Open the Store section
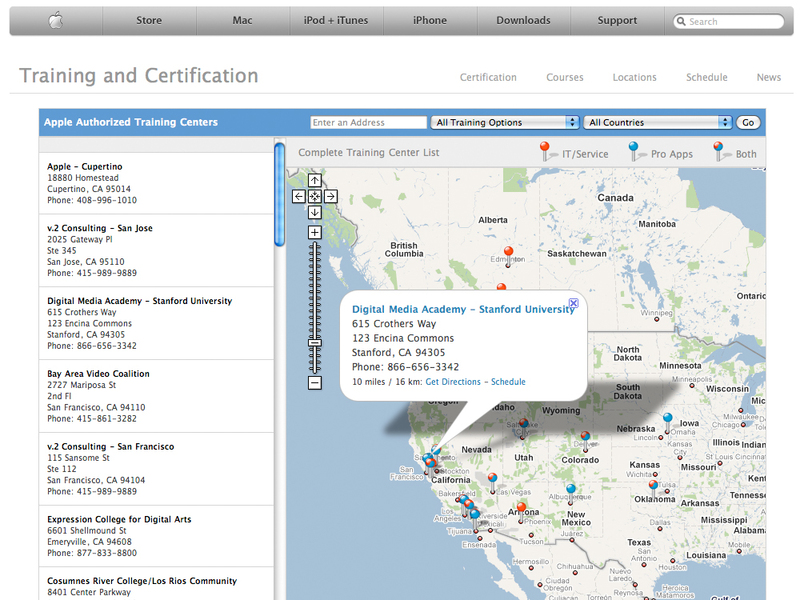The height and width of the screenshot is (600, 800). tap(149, 20)
